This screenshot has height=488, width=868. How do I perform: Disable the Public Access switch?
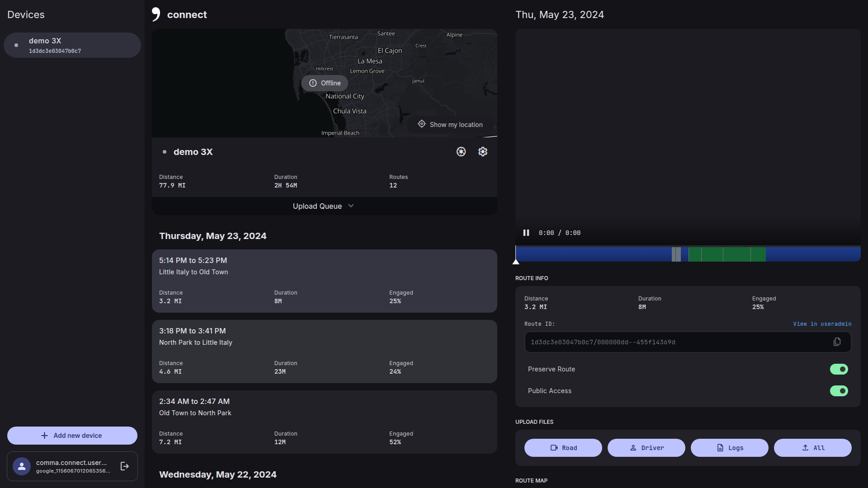pyautogui.click(x=839, y=391)
